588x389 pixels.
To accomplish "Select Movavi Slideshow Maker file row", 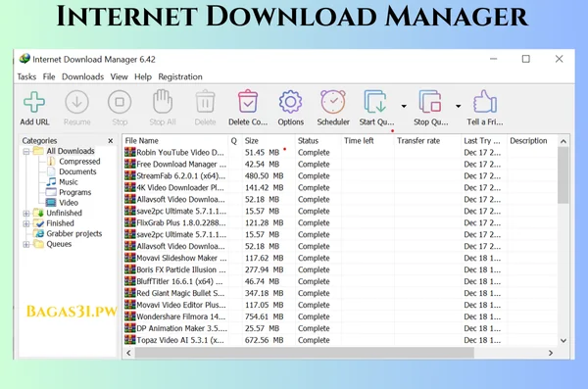I will pyautogui.click(x=340, y=258).
